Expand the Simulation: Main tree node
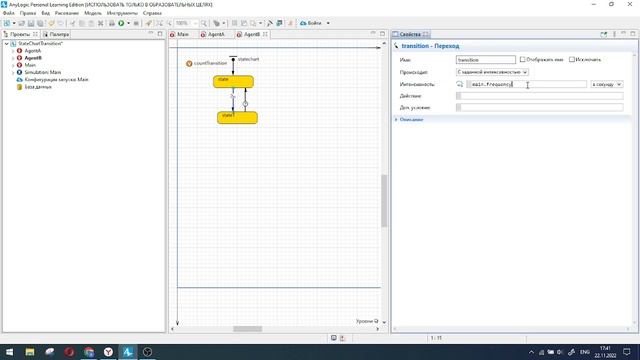 13,73
